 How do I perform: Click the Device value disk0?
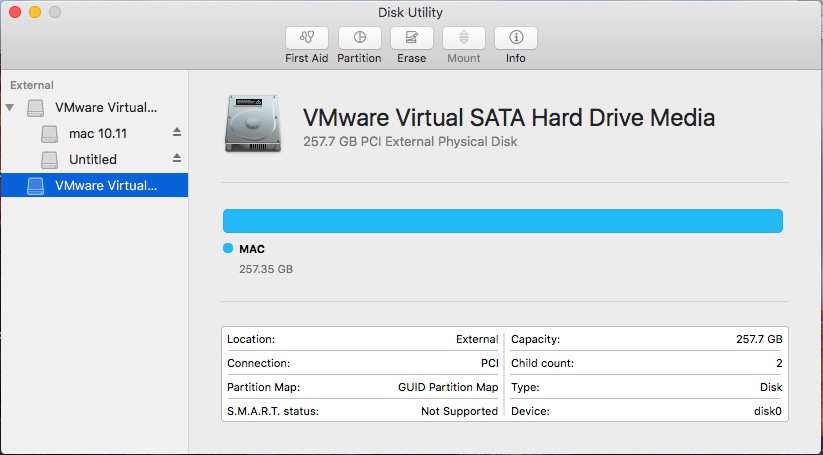point(767,411)
